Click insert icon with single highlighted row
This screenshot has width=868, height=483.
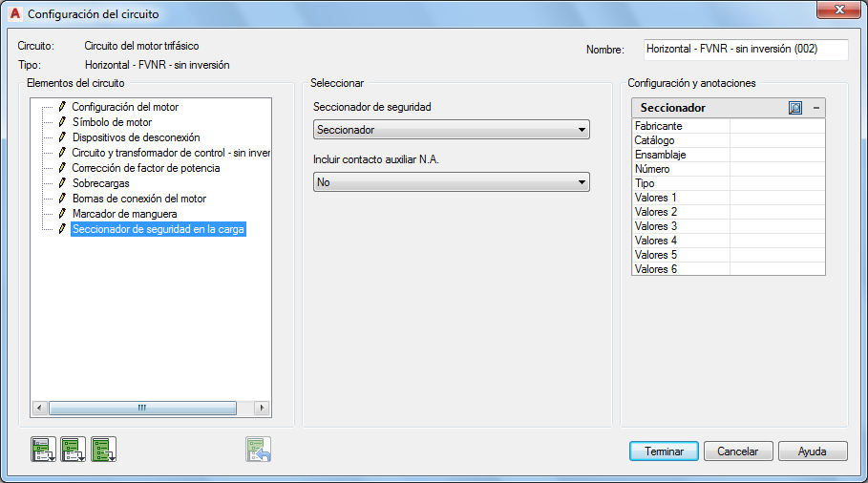[x=43, y=449]
